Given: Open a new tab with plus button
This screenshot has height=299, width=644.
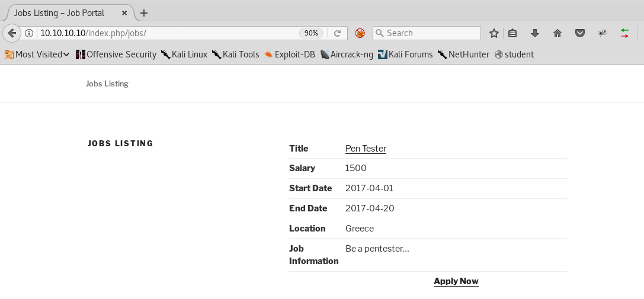Looking at the screenshot, I should click(144, 13).
